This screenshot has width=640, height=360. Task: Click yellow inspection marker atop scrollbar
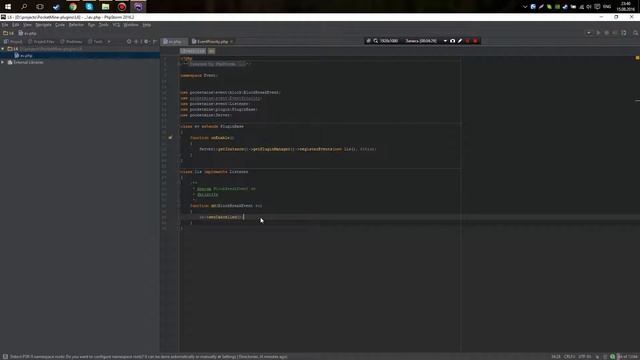point(637,58)
